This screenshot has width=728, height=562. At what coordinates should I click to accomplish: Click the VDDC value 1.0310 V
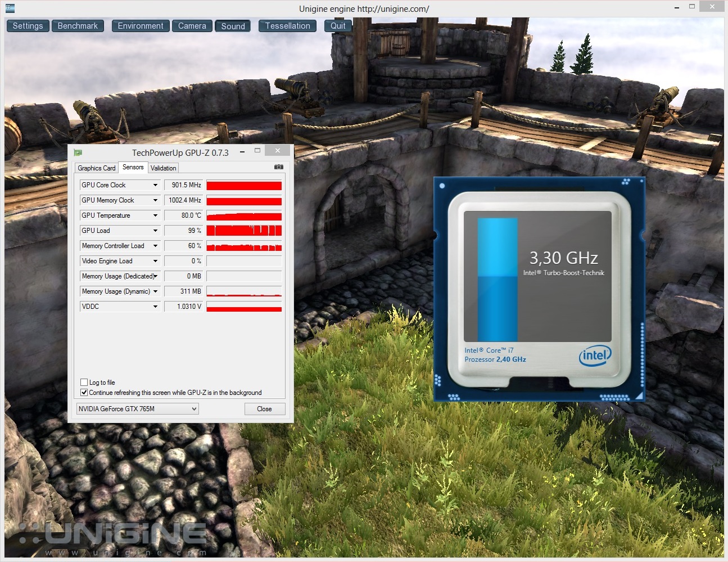coord(183,307)
